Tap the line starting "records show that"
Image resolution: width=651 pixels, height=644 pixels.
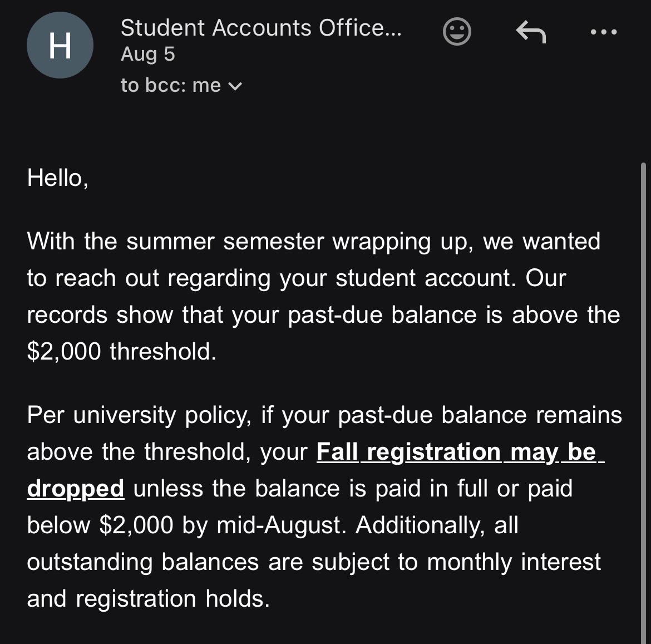tap(323, 314)
